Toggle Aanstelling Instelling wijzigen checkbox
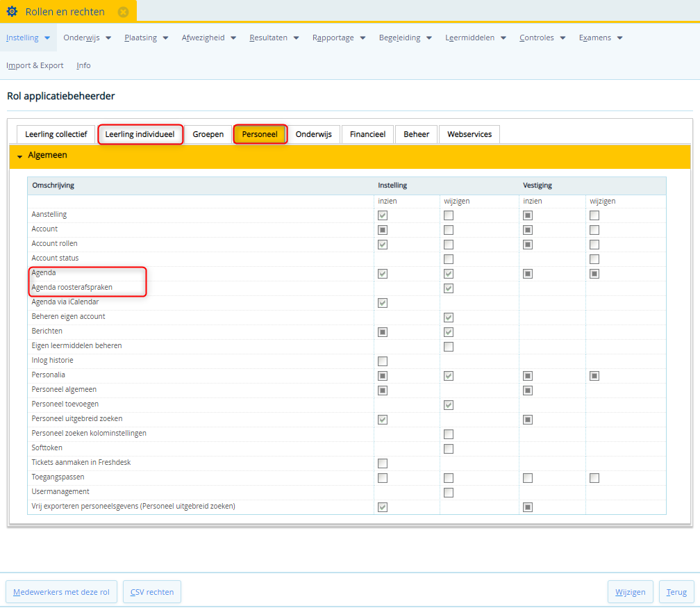Image resolution: width=700 pixels, height=608 pixels. point(449,215)
